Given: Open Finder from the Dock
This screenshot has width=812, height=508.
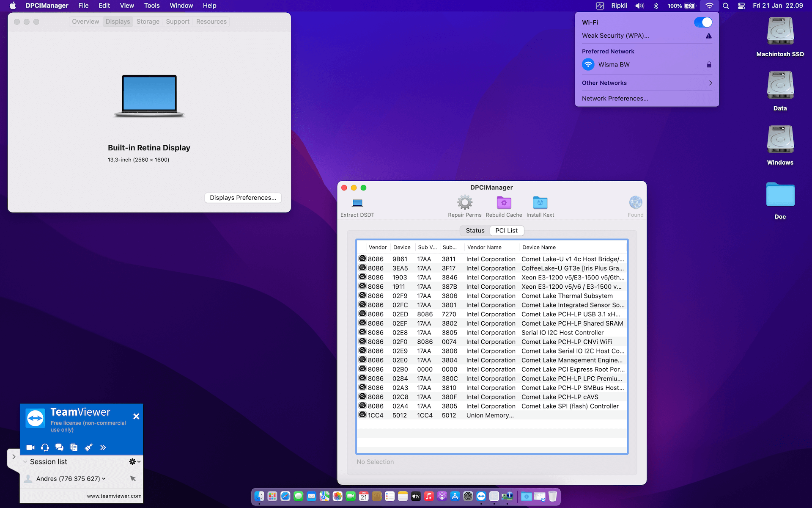Looking at the screenshot, I should coord(259,496).
